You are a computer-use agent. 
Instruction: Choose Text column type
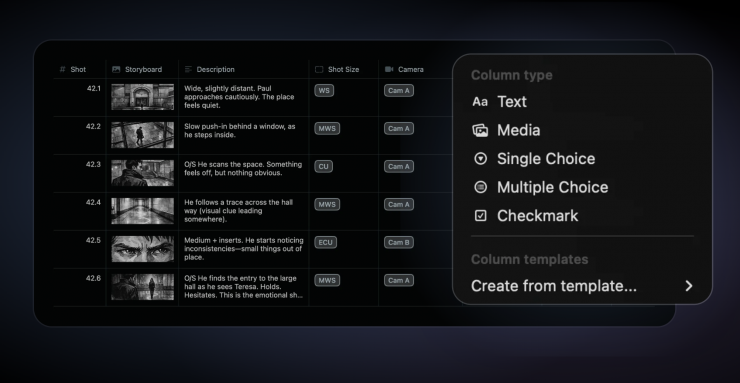coord(582,102)
